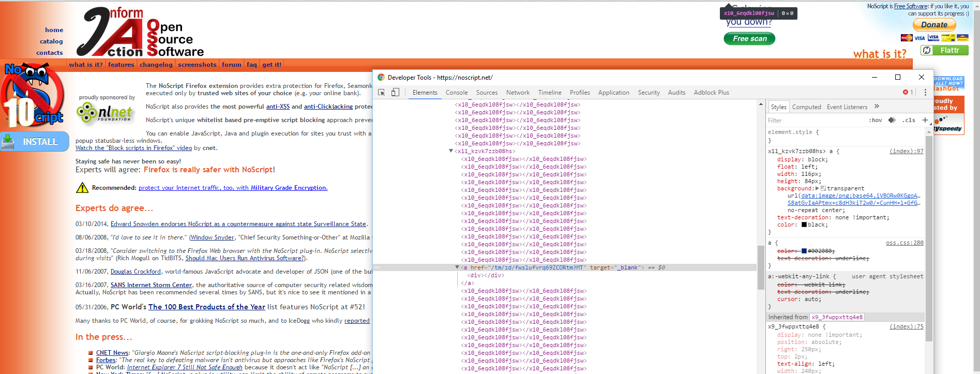This screenshot has height=374, width=980.
Task: Click the screenshots nav item
Action: point(197,65)
